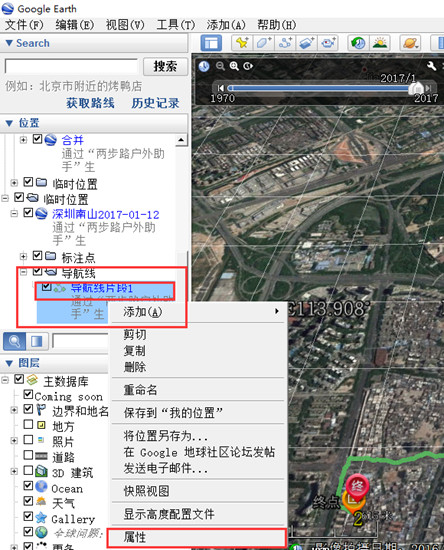Choose 保存到"我的位置" option

(x=199, y=413)
